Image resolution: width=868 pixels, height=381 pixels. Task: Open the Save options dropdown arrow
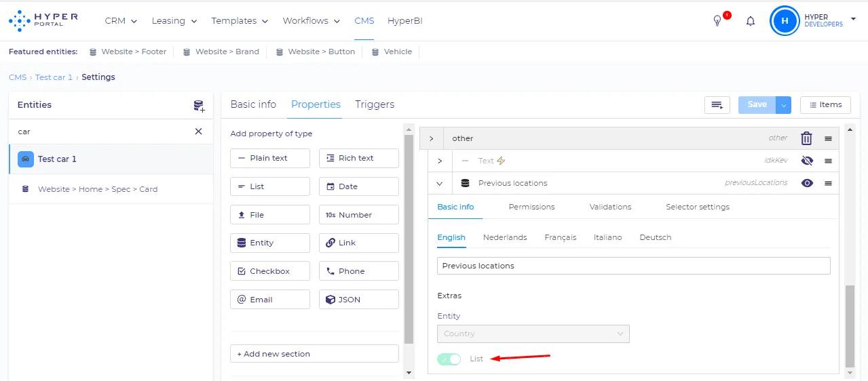pyautogui.click(x=784, y=105)
